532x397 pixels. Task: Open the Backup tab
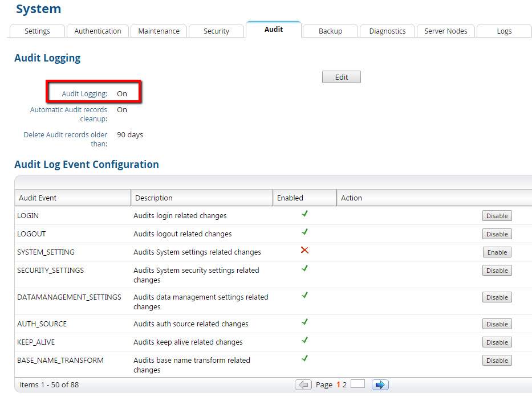coord(330,31)
